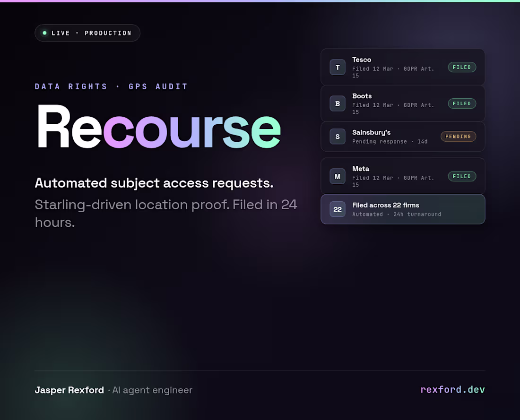
Task: Click the LIVE · PRODUCTION pill
Action: coord(87,33)
